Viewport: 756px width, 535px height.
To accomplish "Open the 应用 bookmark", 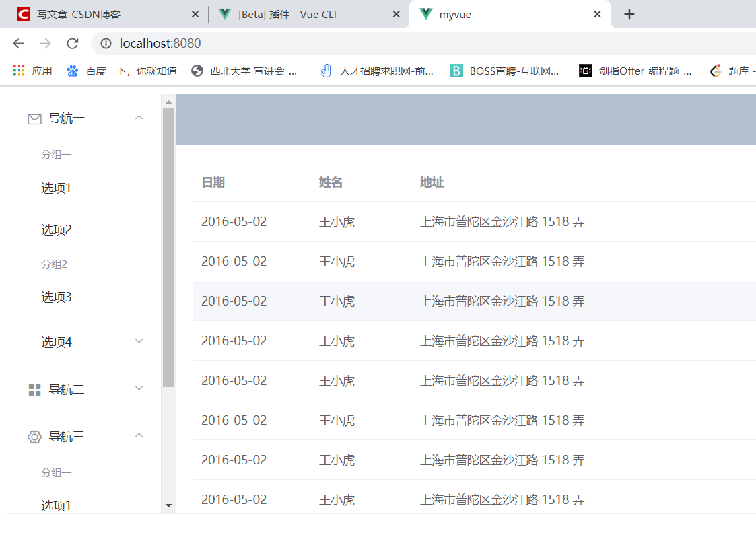I will point(33,71).
